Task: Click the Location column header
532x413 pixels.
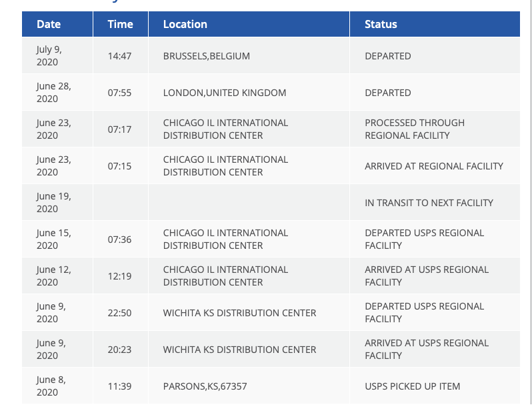Action: click(185, 24)
